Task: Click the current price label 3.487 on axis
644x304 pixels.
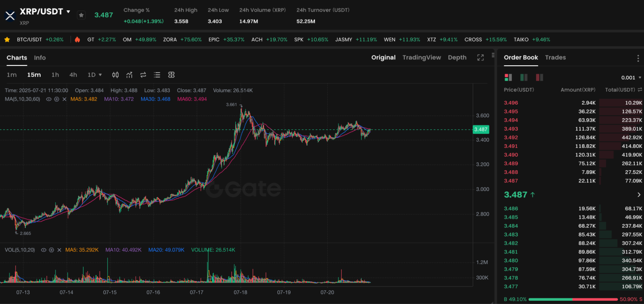Action: (x=481, y=129)
